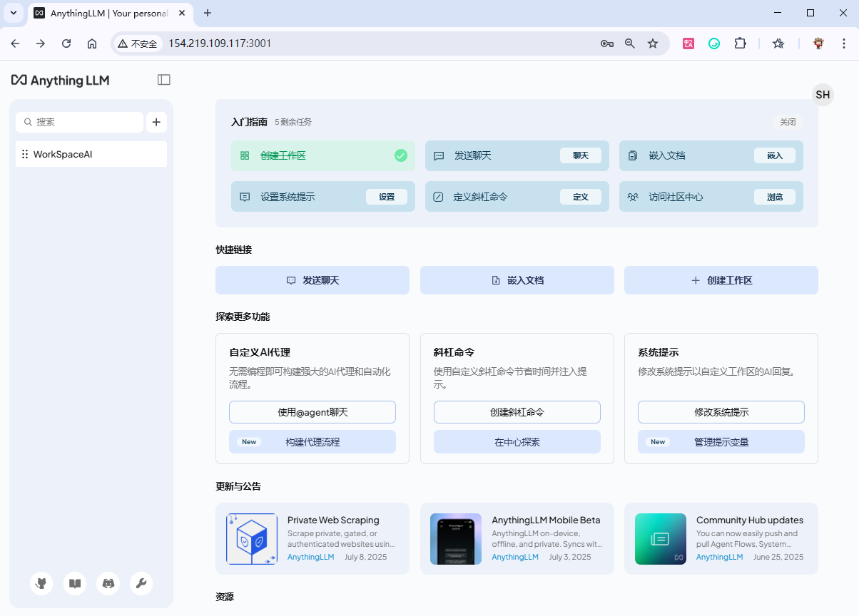Reload the page in browser
This screenshot has height=616, width=859.
pos(66,43)
